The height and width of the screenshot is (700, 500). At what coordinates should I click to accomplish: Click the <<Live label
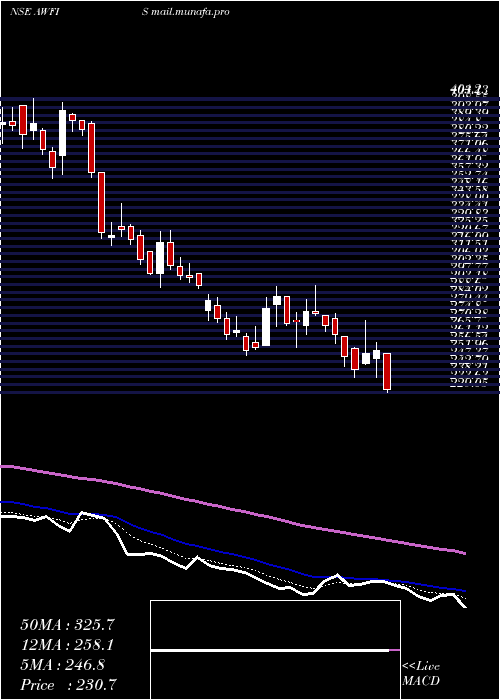(x=421, y=667)
